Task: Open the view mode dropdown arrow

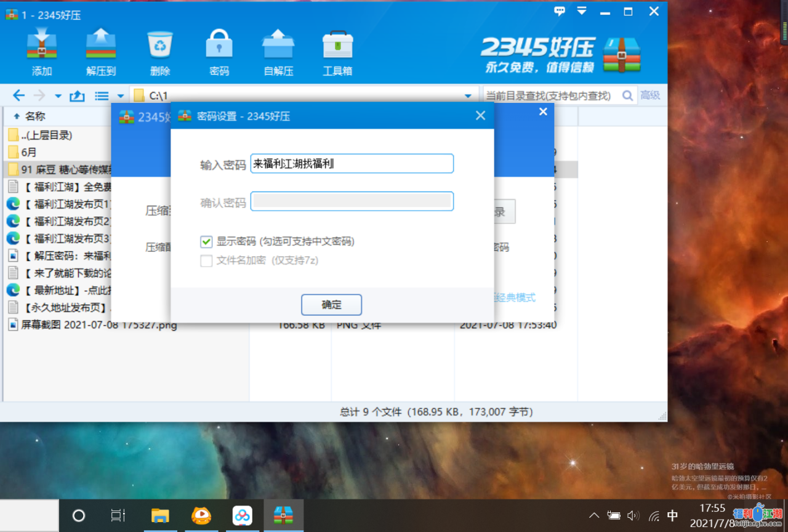Action: (x=120, y=96)
